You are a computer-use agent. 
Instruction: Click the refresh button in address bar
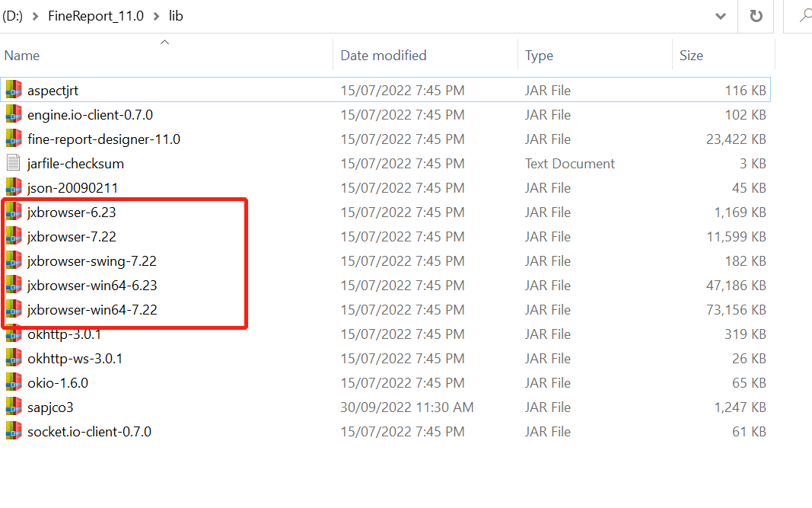756,16
